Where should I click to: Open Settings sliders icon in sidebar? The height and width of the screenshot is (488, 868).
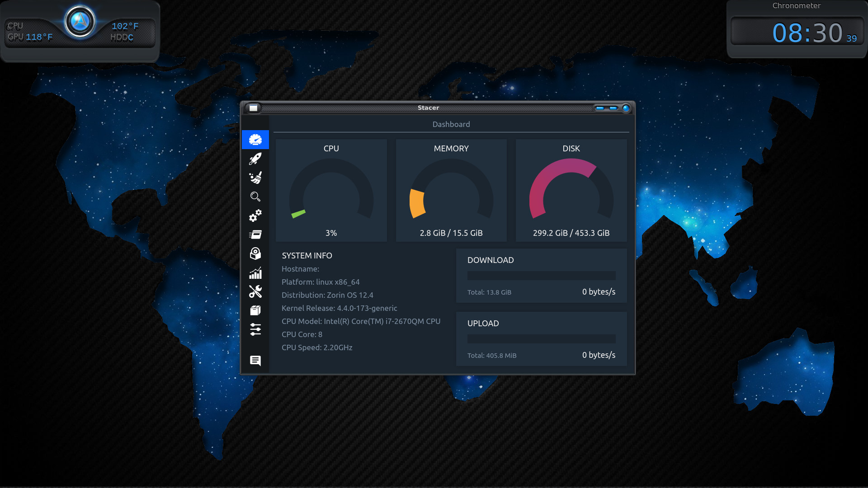255,329
